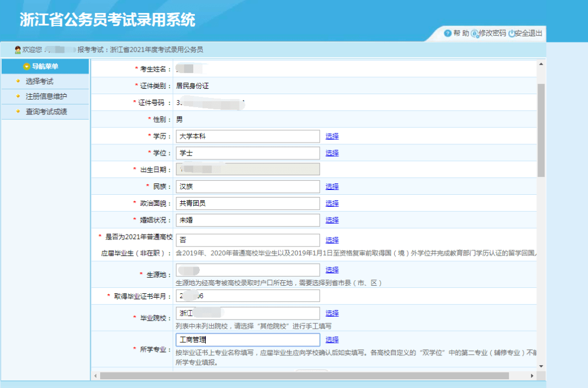Focus the 生源地 input field
Viewport: 588px width, 388px height.
pos(248,270)
